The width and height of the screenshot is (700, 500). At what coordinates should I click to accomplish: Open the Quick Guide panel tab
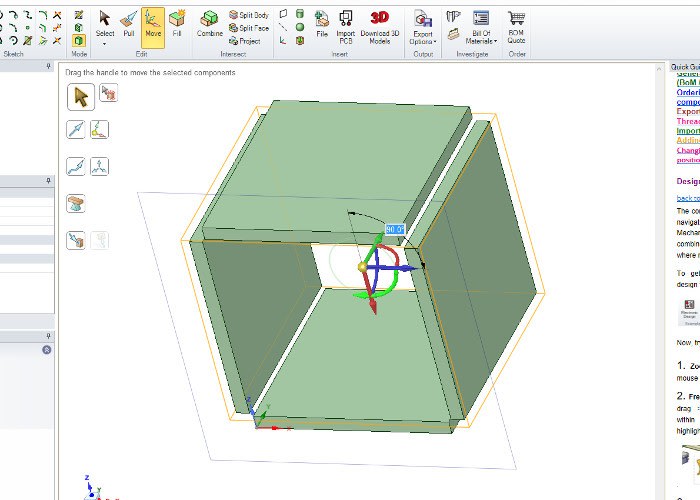point(685,67)
